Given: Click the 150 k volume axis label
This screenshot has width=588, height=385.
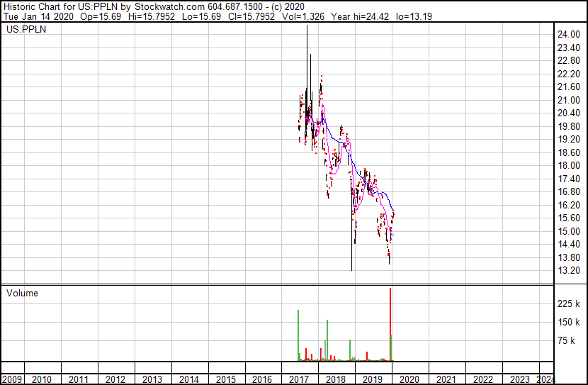Looking at the screenshot, I should [x=569, y=323].
